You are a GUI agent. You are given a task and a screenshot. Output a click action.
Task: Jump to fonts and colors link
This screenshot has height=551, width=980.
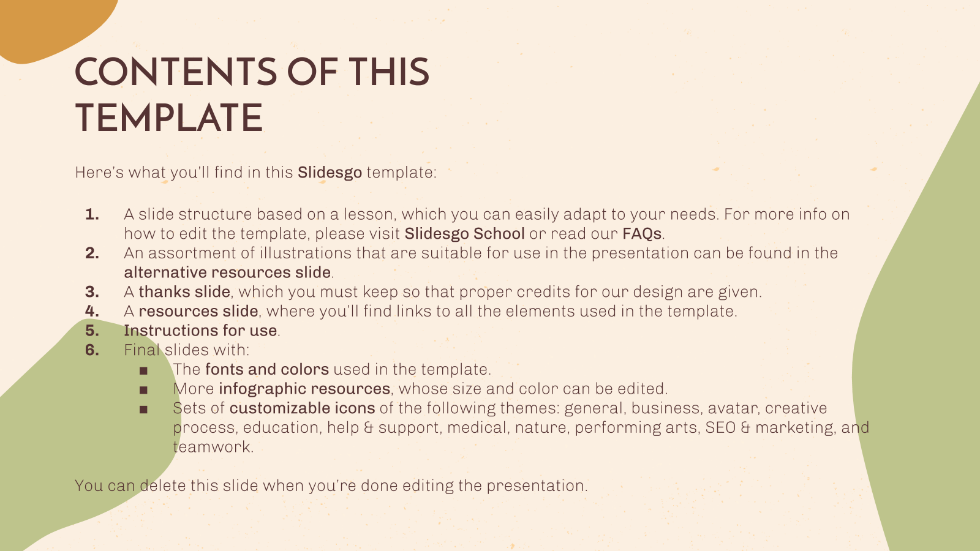pyautogui.click(x=267, y=370)
